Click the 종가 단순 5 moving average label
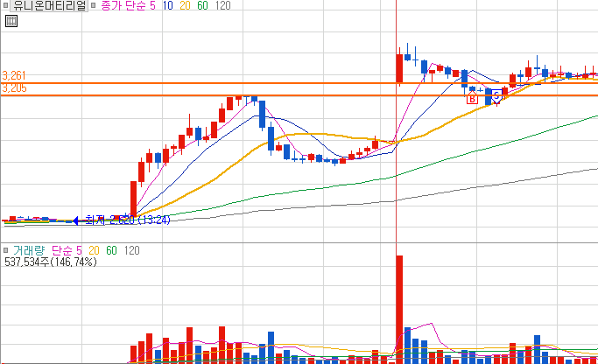This screenshot has height=364, width=598. coord(128,5)
